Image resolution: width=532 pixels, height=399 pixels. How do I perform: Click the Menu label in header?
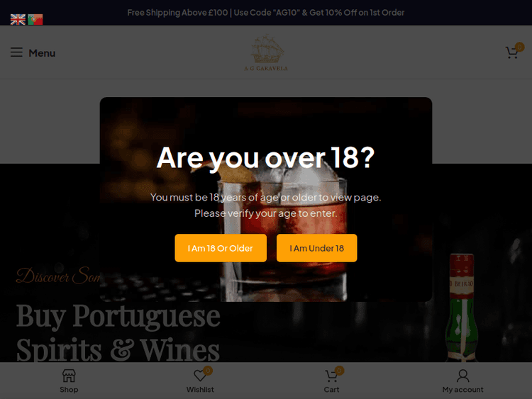coord(42,53)
